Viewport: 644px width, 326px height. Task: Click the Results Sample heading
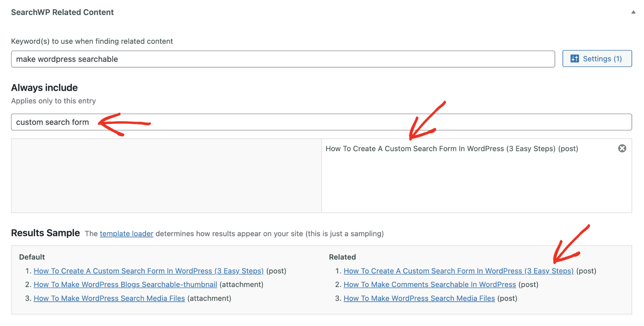(x=45, y=233)
